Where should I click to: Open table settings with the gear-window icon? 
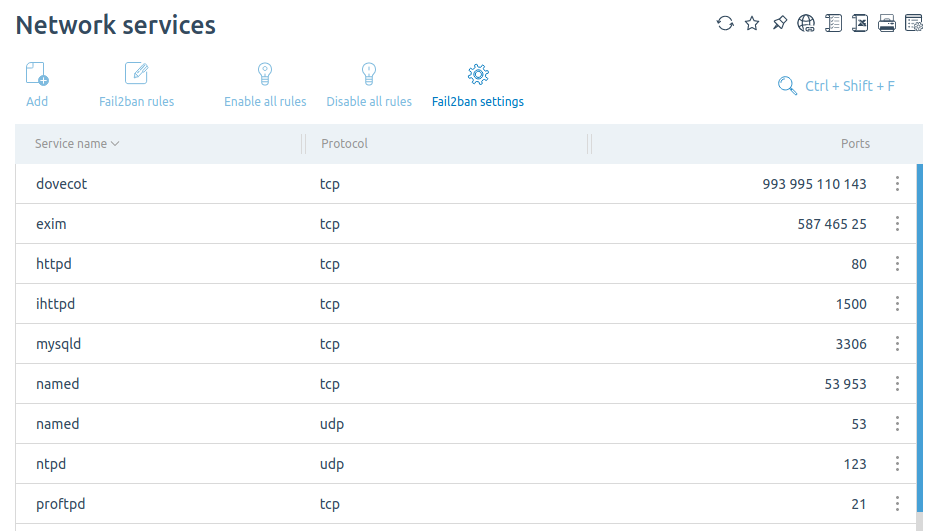[914, 23]
